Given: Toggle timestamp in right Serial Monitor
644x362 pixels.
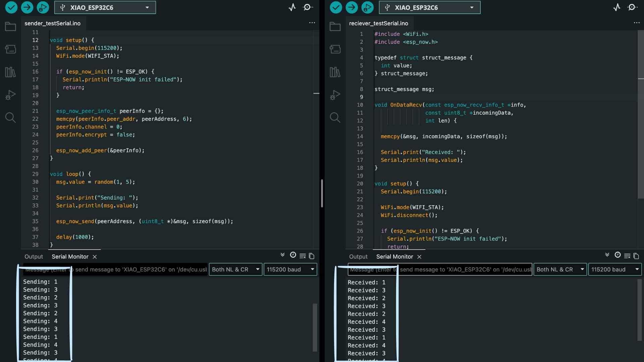Looking at the screenshot, I should click(x=618, y=255).
